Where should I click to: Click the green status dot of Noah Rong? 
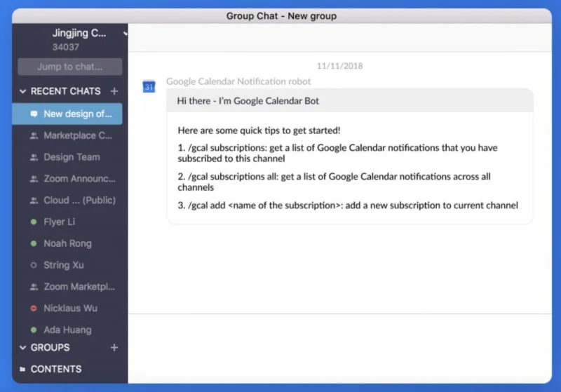click(34, 243)
